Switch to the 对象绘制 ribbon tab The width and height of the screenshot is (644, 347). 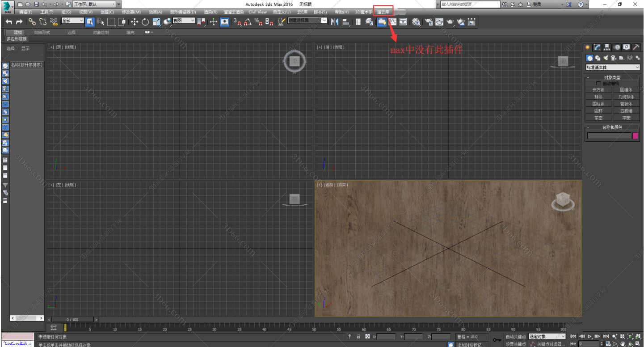tap(101, 32)
